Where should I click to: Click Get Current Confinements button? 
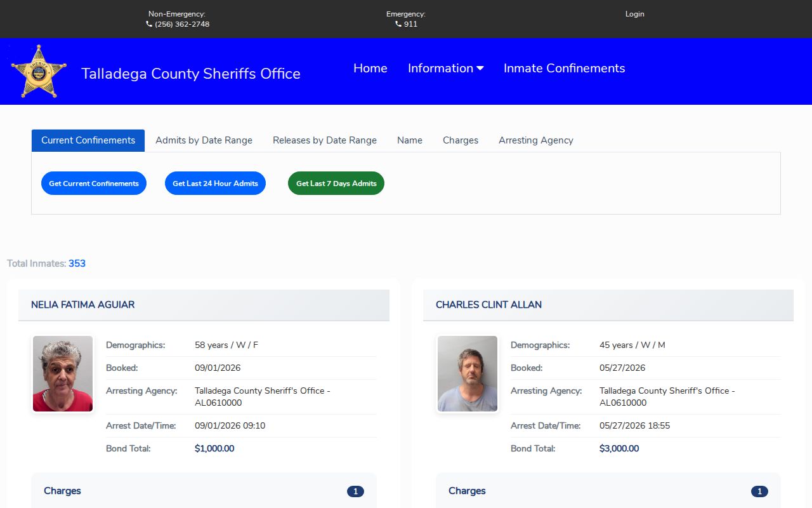pos(94,184)
